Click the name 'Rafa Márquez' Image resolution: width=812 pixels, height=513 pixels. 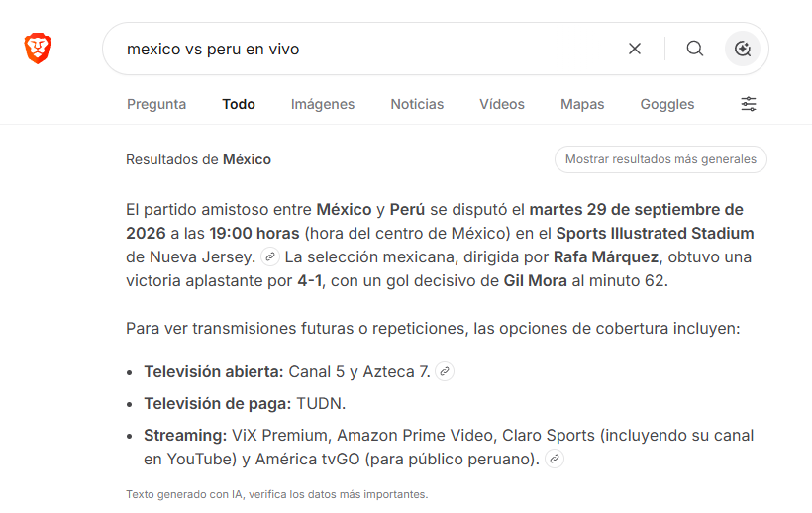tap(606, 256)
